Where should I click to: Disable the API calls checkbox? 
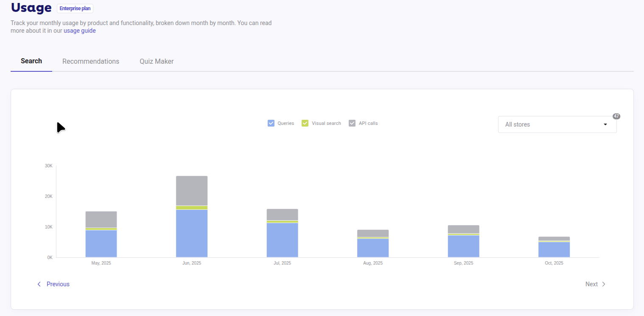(352, 123)
